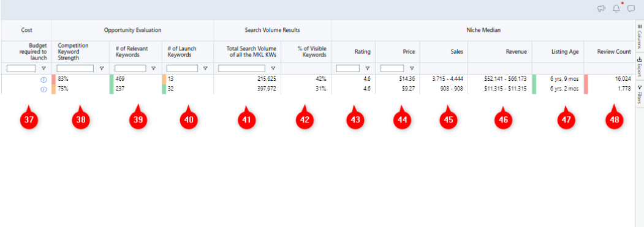This screenshot has width=644, height=227.
Task: Click info icon in 75% row
Action: pos(44,89)
